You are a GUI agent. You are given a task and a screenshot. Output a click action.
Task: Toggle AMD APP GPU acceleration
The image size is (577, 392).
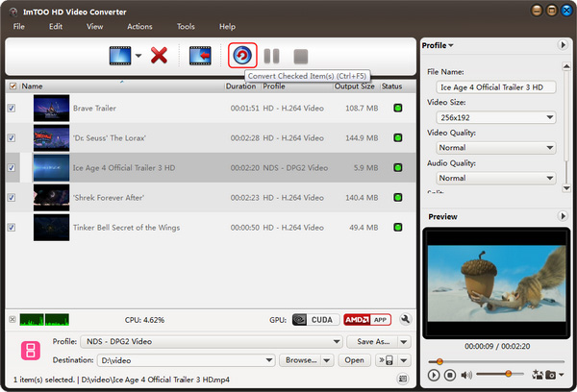pyautogui.click(x=367, y=320)
